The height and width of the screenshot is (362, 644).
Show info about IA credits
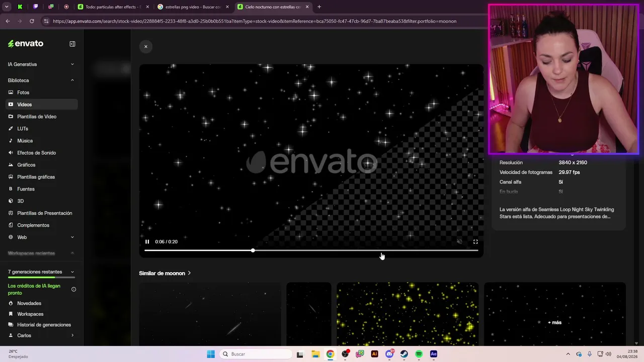[x=73, y=289]
